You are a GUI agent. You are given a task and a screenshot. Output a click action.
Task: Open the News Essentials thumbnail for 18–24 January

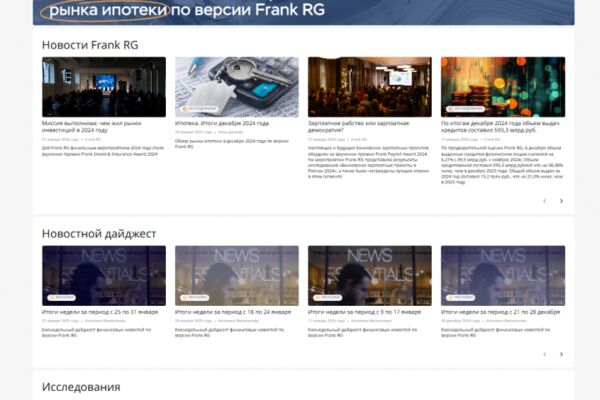[237, 276]
